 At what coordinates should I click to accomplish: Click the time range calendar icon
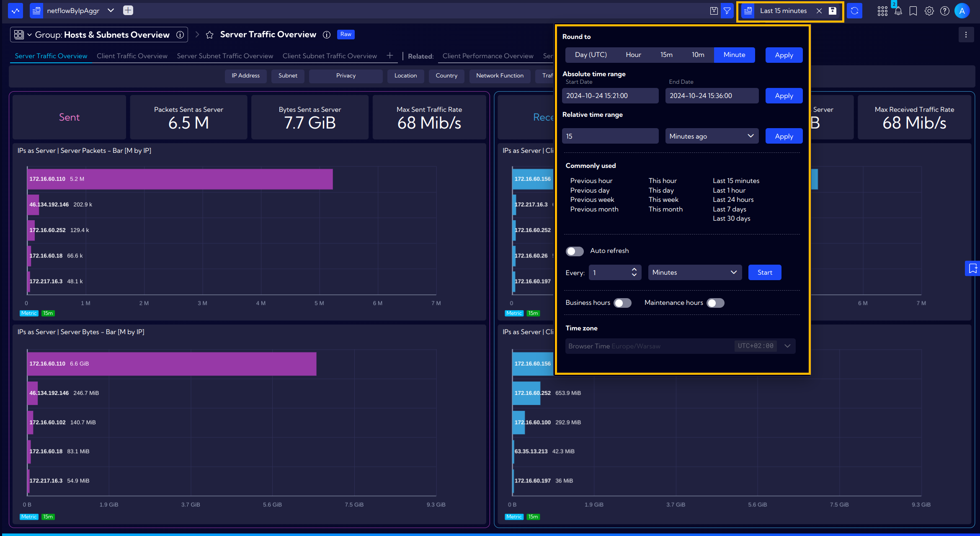point(748,11)
